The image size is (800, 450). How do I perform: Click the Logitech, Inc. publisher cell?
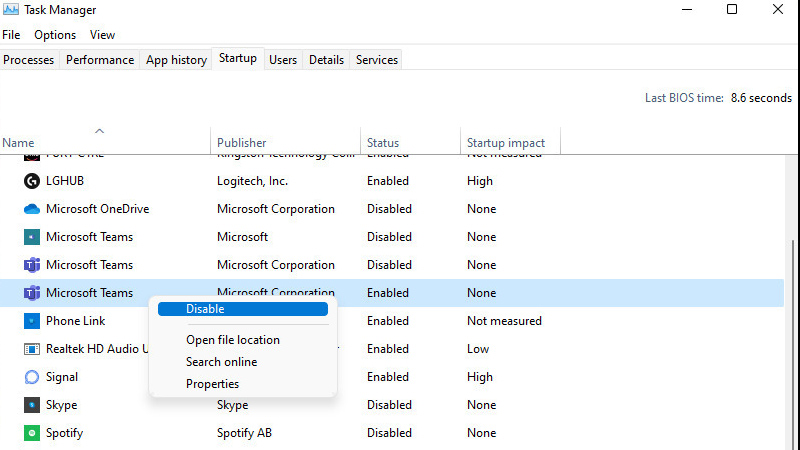pyautogui.click(x=253, y=181)
